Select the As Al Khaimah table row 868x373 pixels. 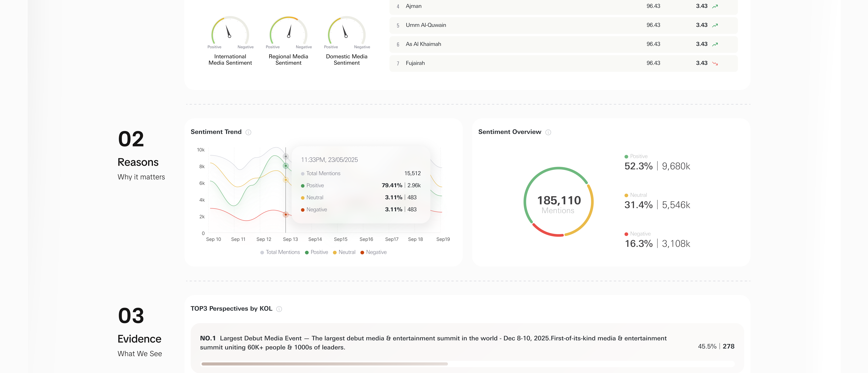(x=563, y=44)
